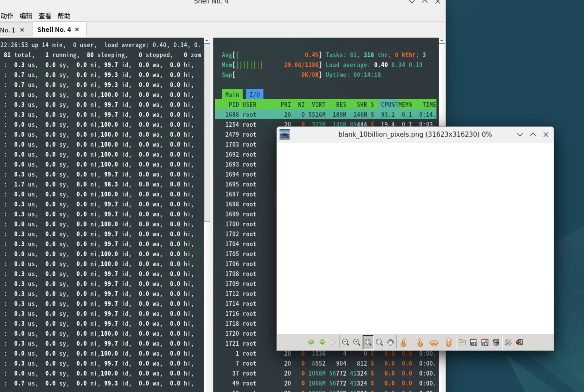The height and width of the screenshot is (392, 584).
Task: Click the zoom out magnifier icon
Action: pos(345,342)
